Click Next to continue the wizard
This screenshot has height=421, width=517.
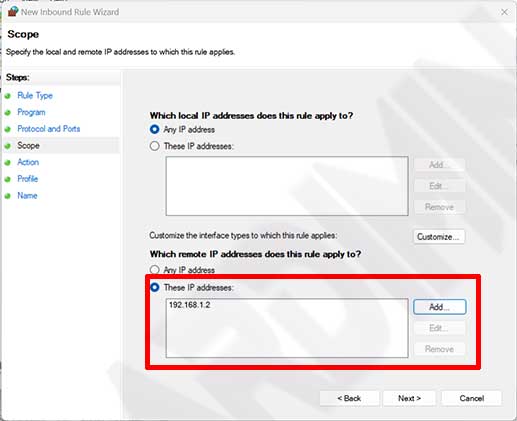pyautogui.click(x=409, y=398)
